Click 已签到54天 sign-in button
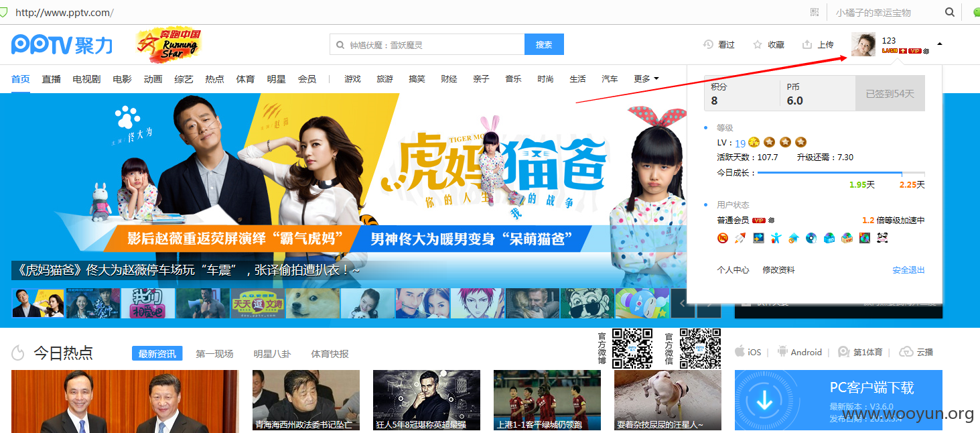The image size is (980, 433). tap(890, 93)
